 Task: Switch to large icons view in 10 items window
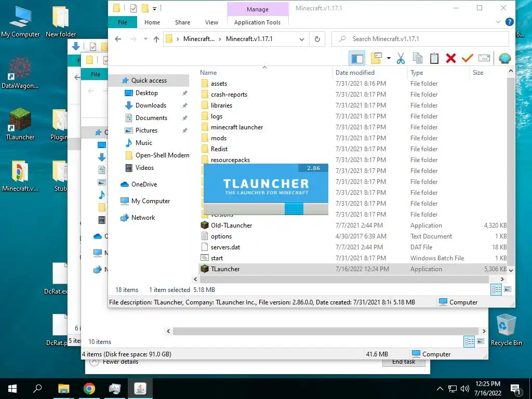pyautogui.click(x=481, y=342)
